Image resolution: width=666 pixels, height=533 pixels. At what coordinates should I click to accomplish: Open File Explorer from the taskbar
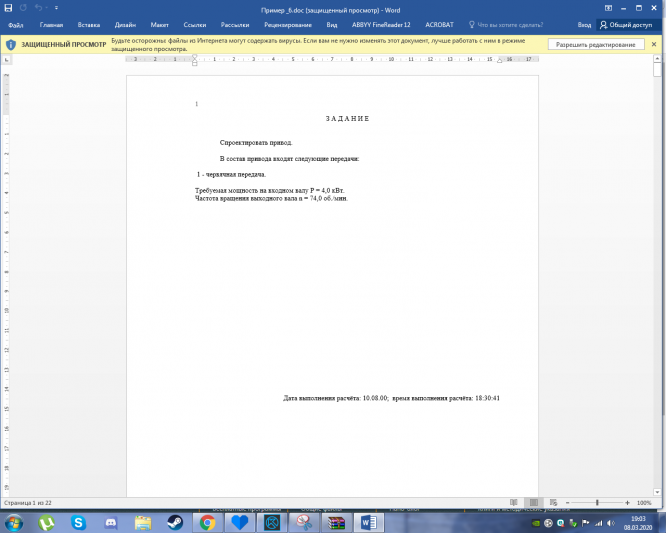tap(143, 522)
